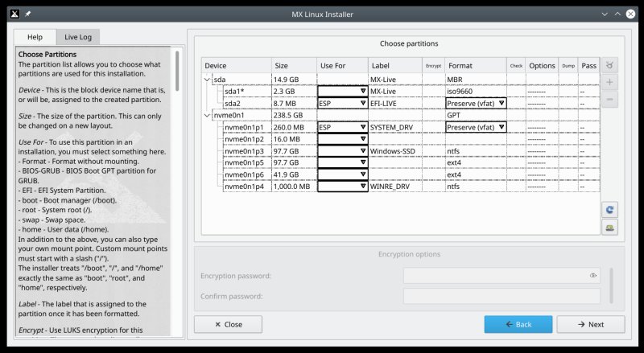Open Use For dropdown for nvme0n1p6
The width and height of the screenshot is (644, 353).
343,174
